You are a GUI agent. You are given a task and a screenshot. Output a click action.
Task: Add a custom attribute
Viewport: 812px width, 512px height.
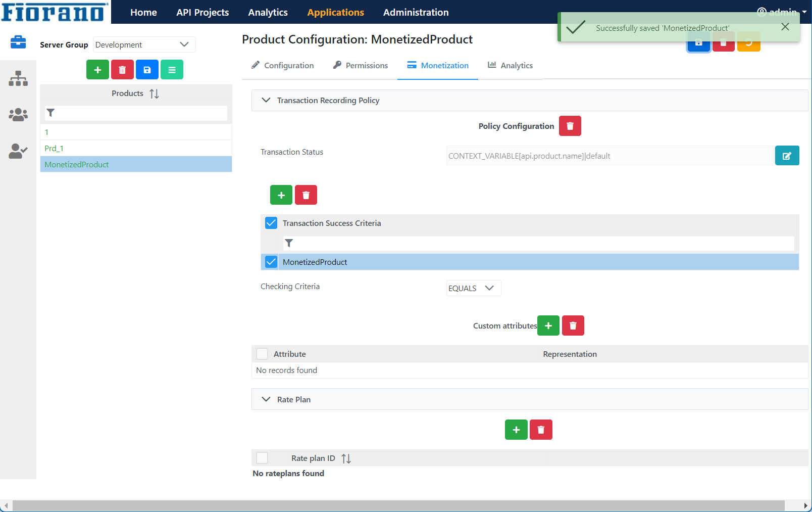(548, 325)
